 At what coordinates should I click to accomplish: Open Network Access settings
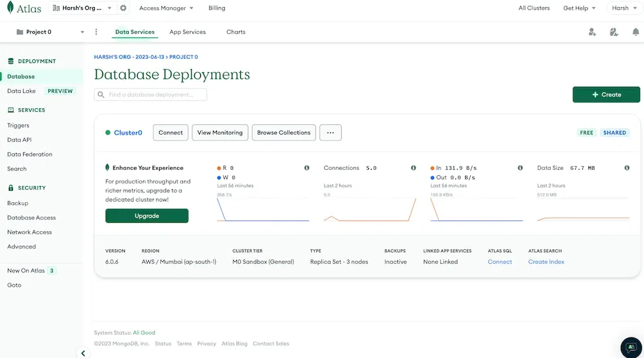[30, 232]
